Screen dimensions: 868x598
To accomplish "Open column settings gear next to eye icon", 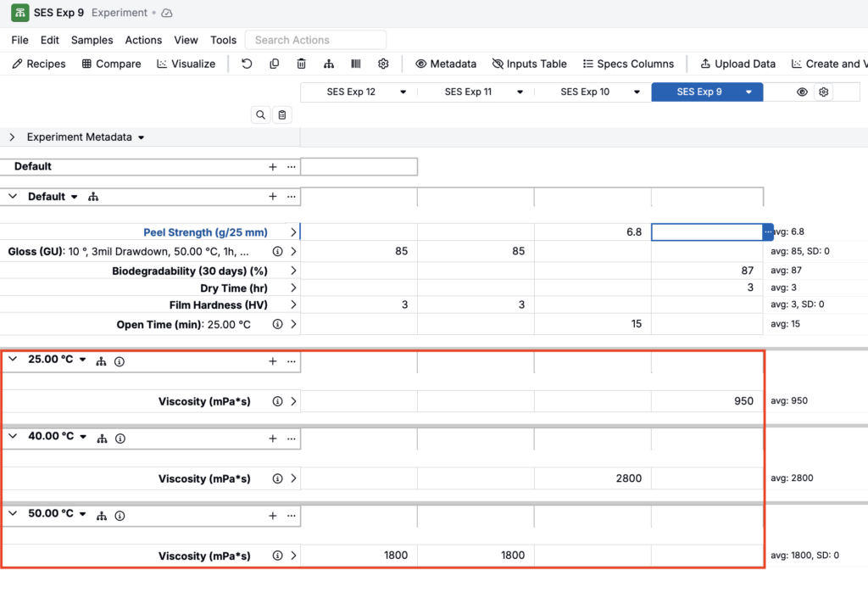I will tap(824, 92).
